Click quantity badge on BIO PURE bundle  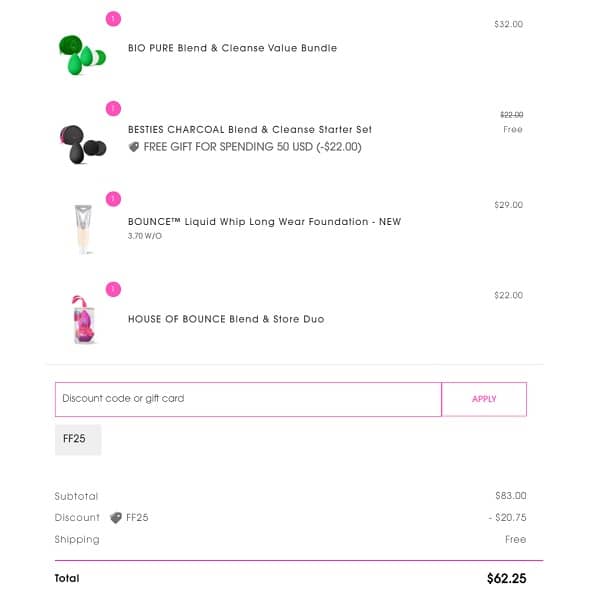[112, 19]
